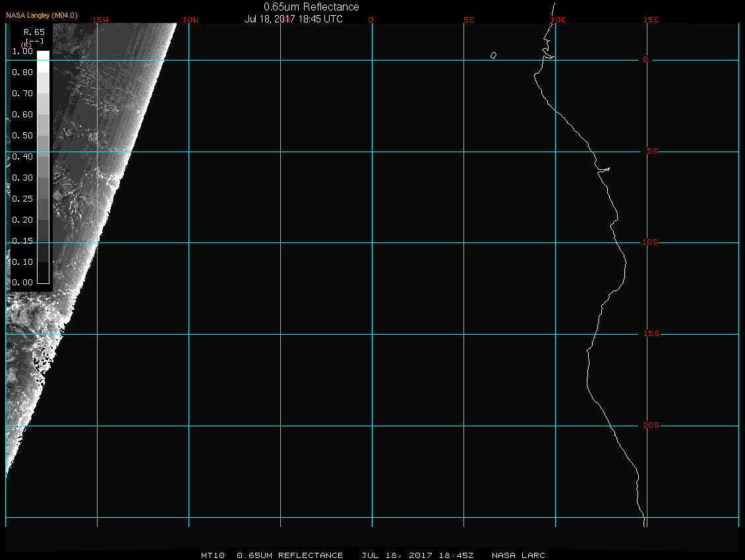This screenshot has width=745, height=560.
Task: Click the 10W longitude label
Action: [x=190, y=20]
